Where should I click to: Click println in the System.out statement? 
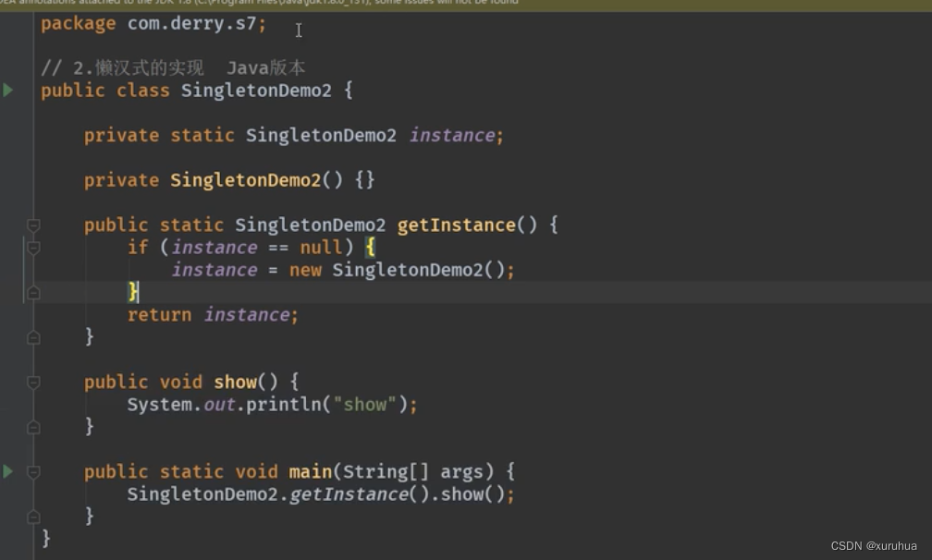click(283, 405)
